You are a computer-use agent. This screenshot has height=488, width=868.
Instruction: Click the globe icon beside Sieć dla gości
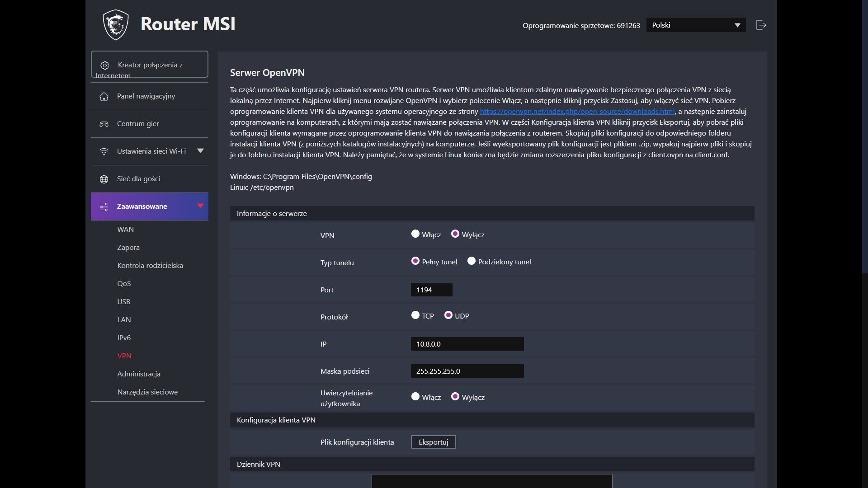104,179
